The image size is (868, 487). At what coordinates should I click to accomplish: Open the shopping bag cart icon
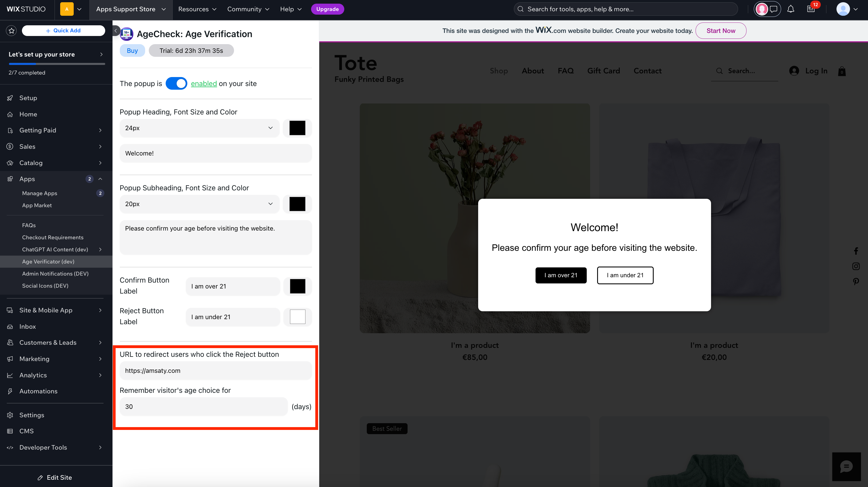point(842,71)
